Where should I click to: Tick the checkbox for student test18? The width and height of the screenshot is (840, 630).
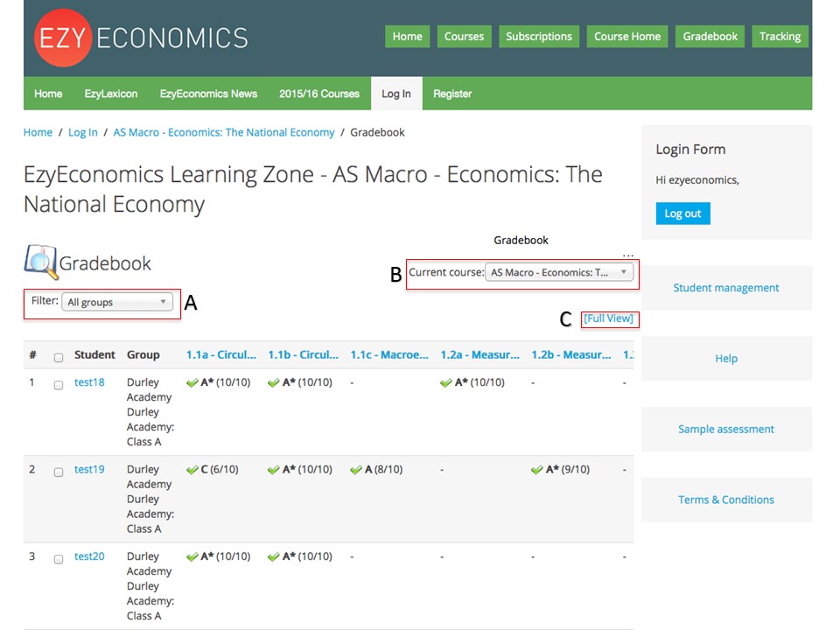(59, 385)
